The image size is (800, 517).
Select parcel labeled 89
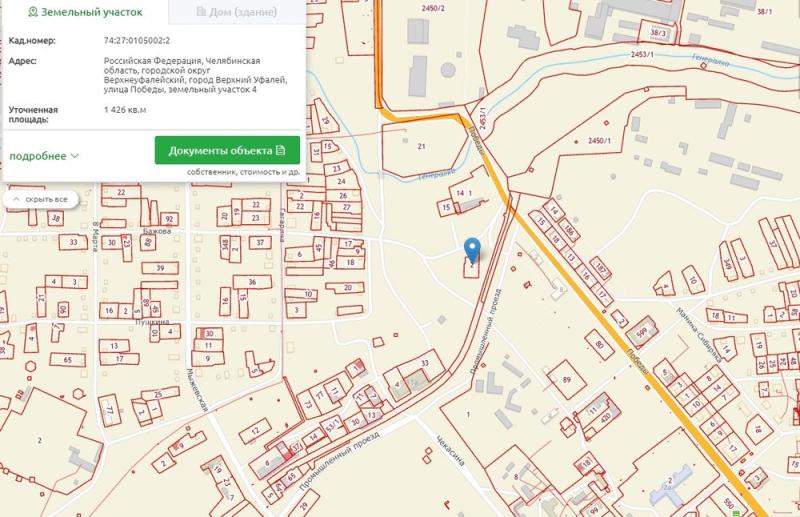click(x=566, y=379)
